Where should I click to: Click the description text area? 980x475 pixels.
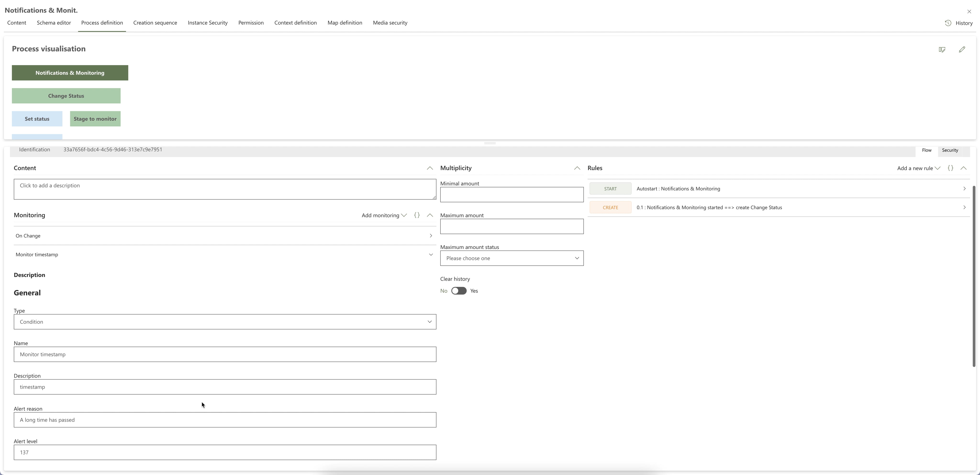pos(225,190)
